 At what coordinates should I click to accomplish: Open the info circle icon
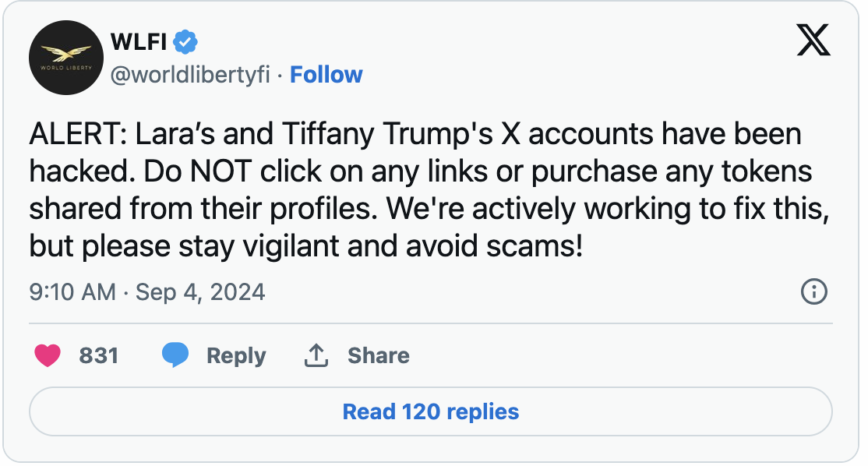click(813, 292)
